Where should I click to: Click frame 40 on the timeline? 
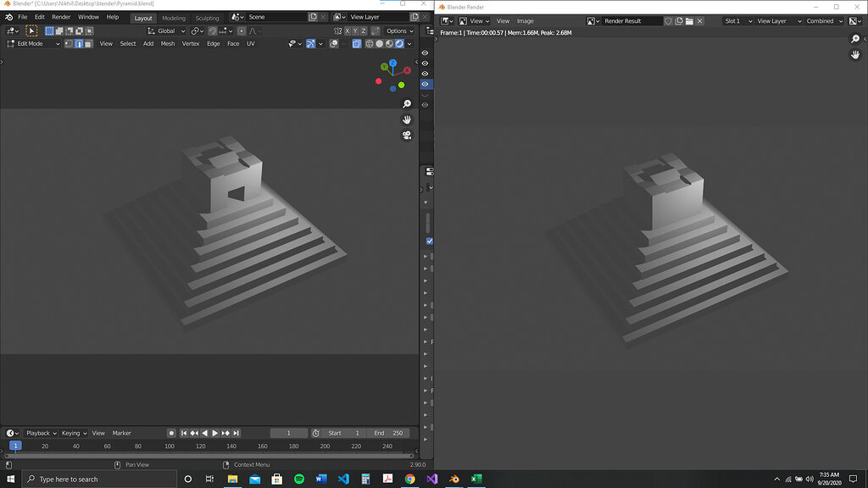pos(75,444)
